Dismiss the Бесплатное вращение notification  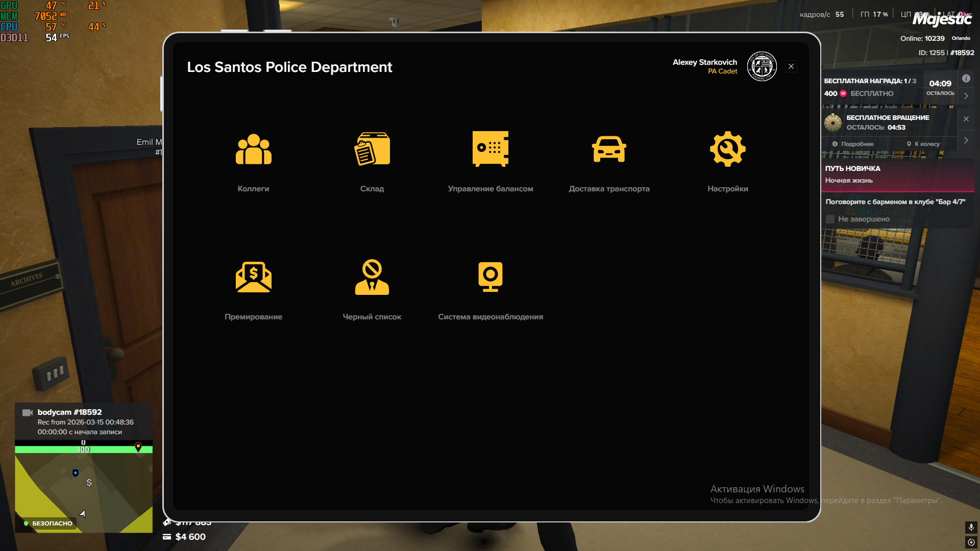966,119
